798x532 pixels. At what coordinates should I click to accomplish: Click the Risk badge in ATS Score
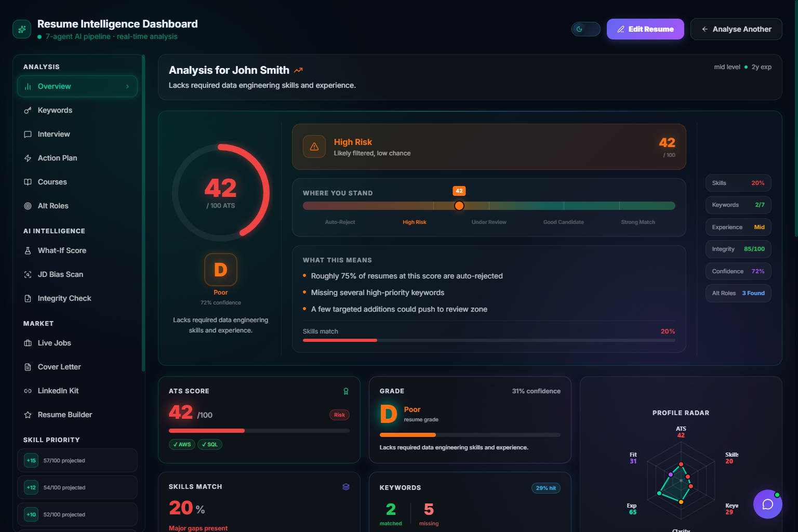(339, 415)
